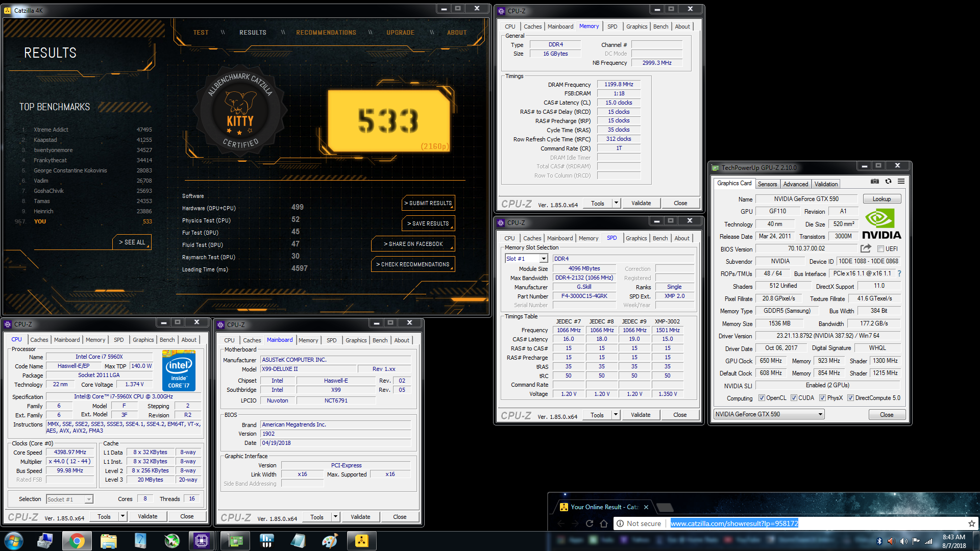Click the GPU-Z graphics card taskbar icon

[x=235, y=541]
